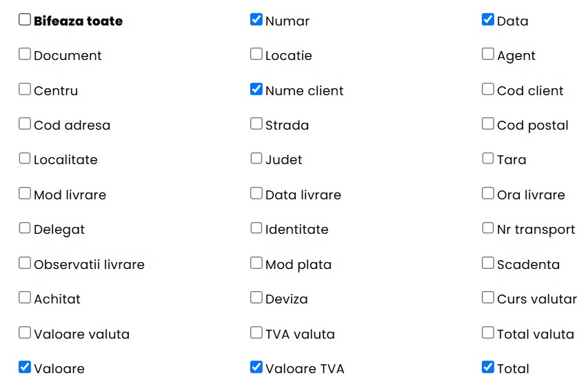
Task: Tick the Tara checkbox
Action: [x=488, y=159]
